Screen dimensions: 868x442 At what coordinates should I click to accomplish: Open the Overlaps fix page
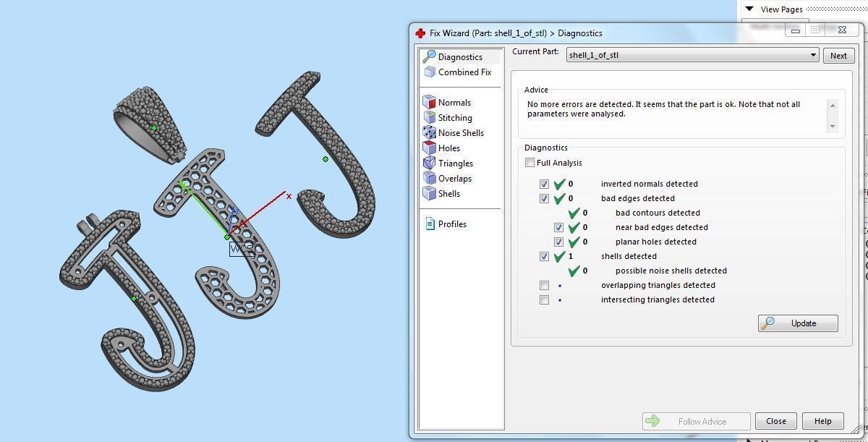pyautogui.click(x=447, y=179)
